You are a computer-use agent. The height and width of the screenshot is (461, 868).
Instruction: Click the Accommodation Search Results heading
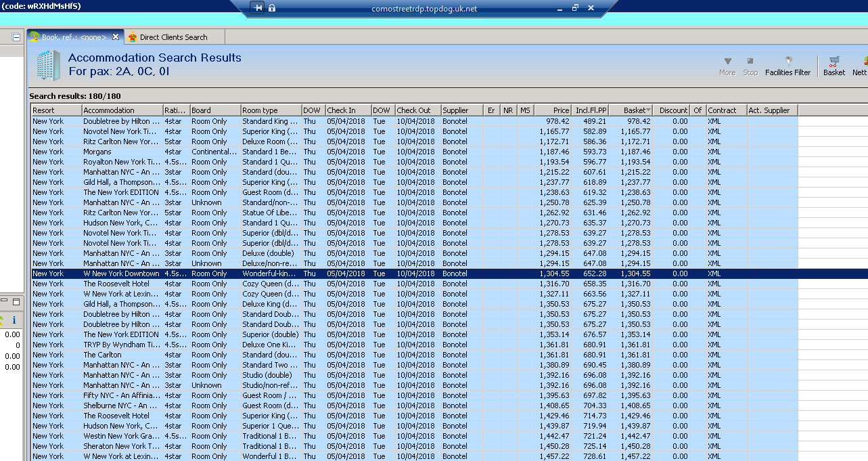coord(155,58)
